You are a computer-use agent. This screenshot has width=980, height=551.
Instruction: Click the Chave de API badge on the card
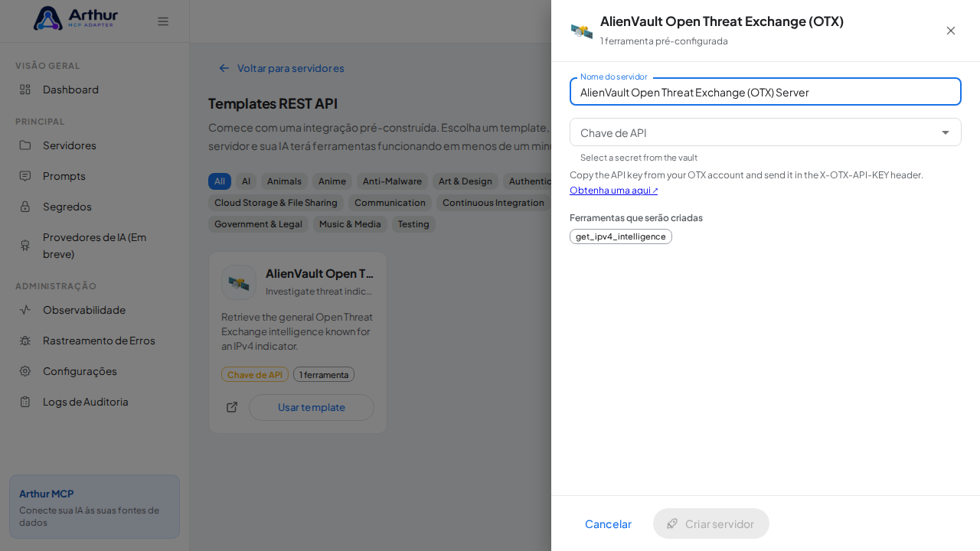click(x=255, y=374)
